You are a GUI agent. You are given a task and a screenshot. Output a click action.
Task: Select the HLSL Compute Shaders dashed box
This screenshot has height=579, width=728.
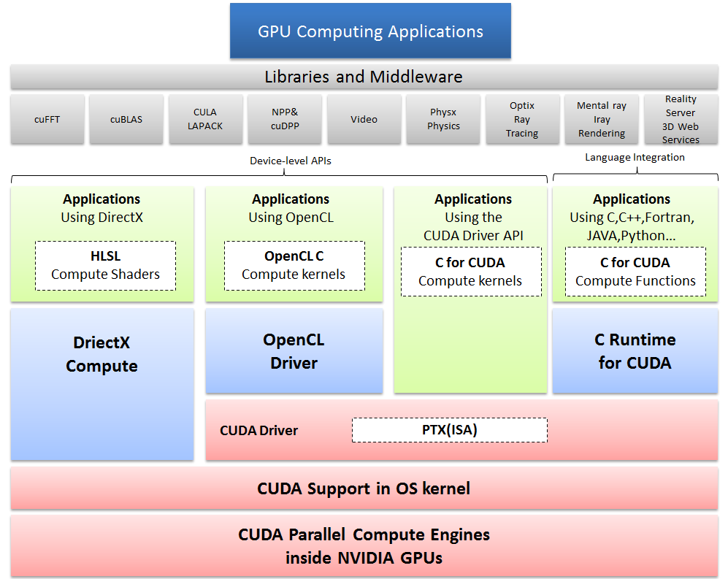click(105, 266)
